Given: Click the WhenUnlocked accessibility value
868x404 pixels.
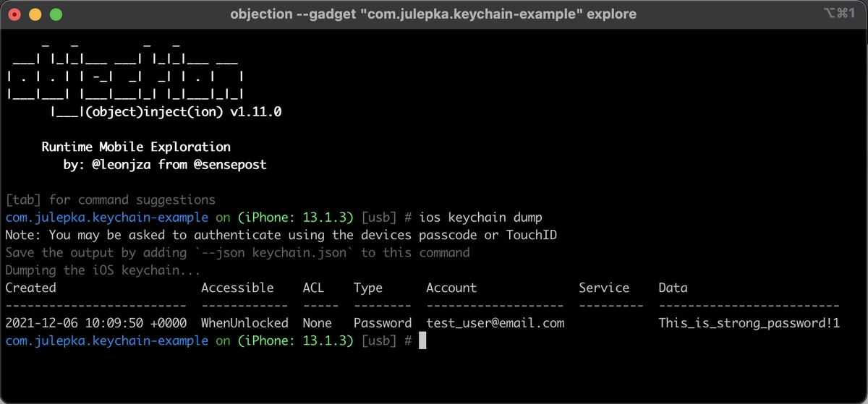Looking at the screenshot, I should coord(244,323).
